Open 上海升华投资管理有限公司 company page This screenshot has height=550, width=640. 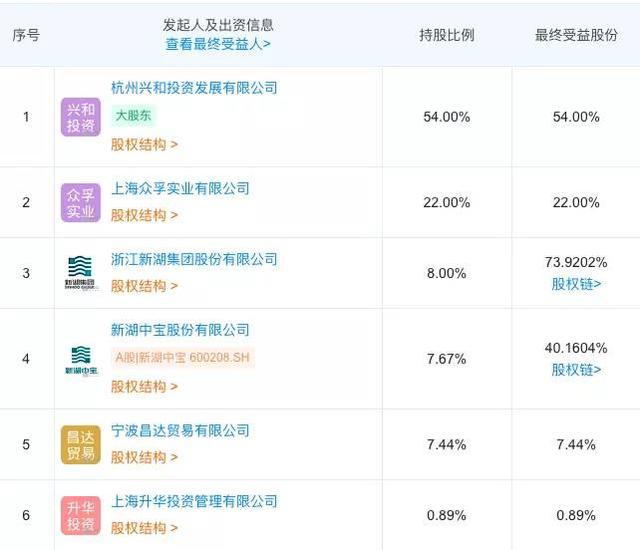tap(194, 502)
